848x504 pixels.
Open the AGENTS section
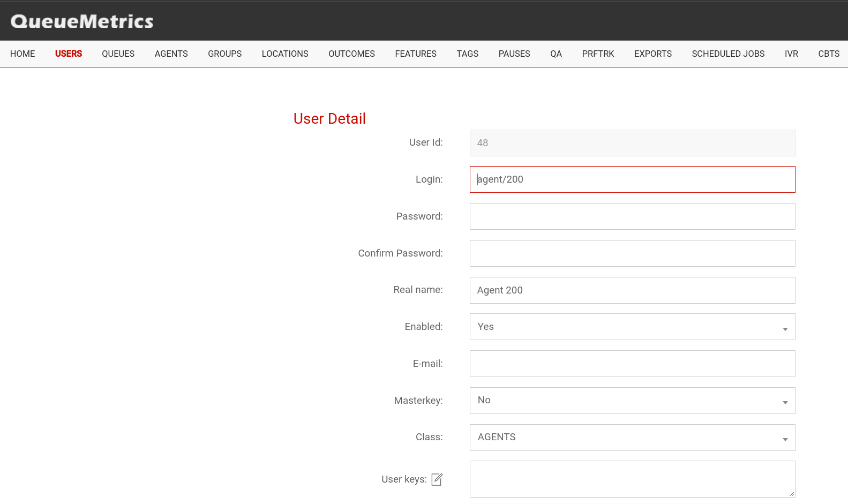tap(171, 54)
